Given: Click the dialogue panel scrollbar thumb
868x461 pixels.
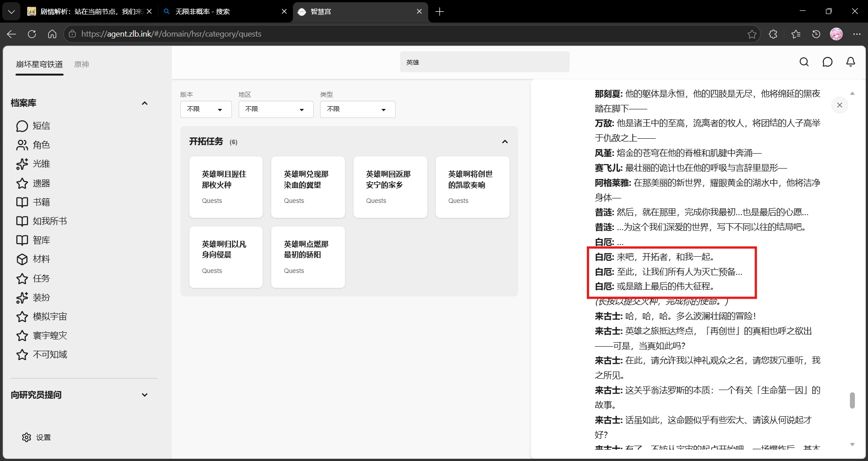Looking at the screenshot, I should (852, 400).
